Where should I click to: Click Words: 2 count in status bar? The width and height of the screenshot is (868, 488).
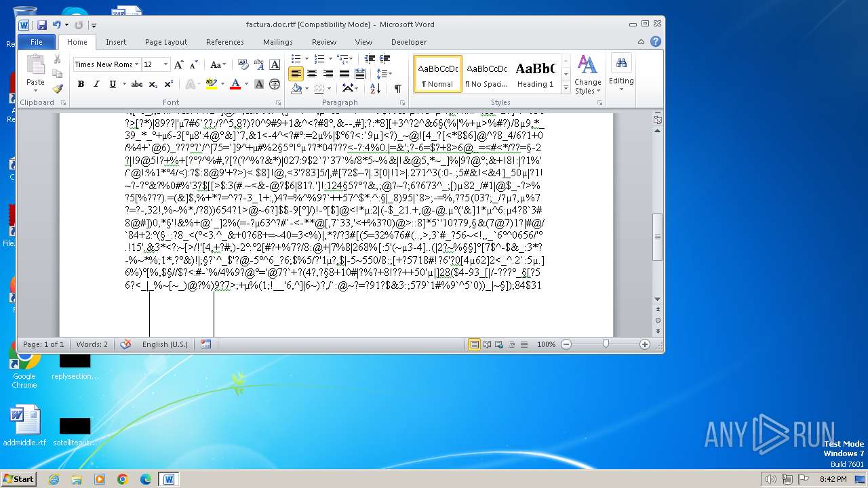(92, 344)
